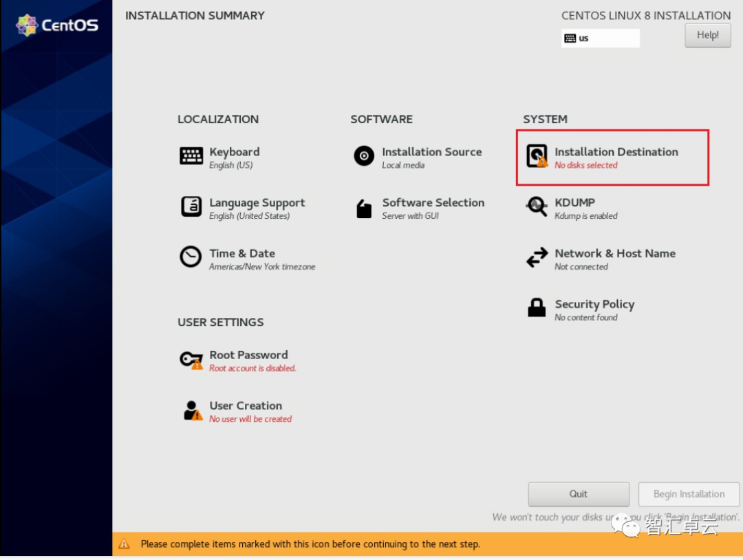Open Software Selection label
This screenshot has width=743, height=560.
pyautogui.click(x=433, y=203)
